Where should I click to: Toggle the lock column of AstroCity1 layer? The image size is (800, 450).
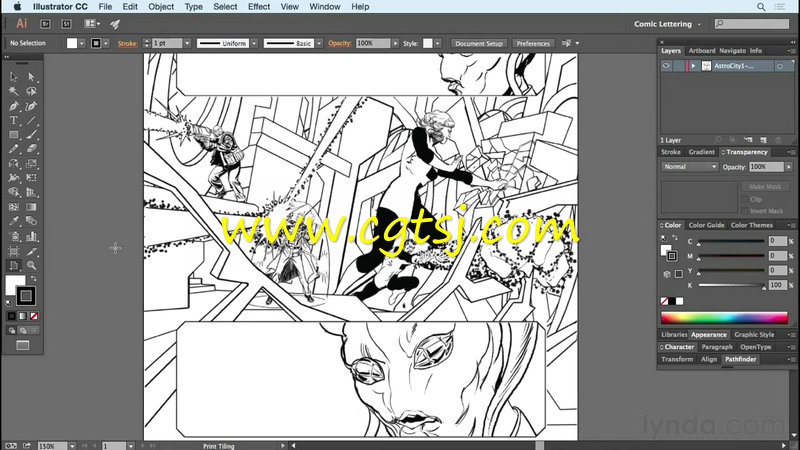(x=679, y=66)
